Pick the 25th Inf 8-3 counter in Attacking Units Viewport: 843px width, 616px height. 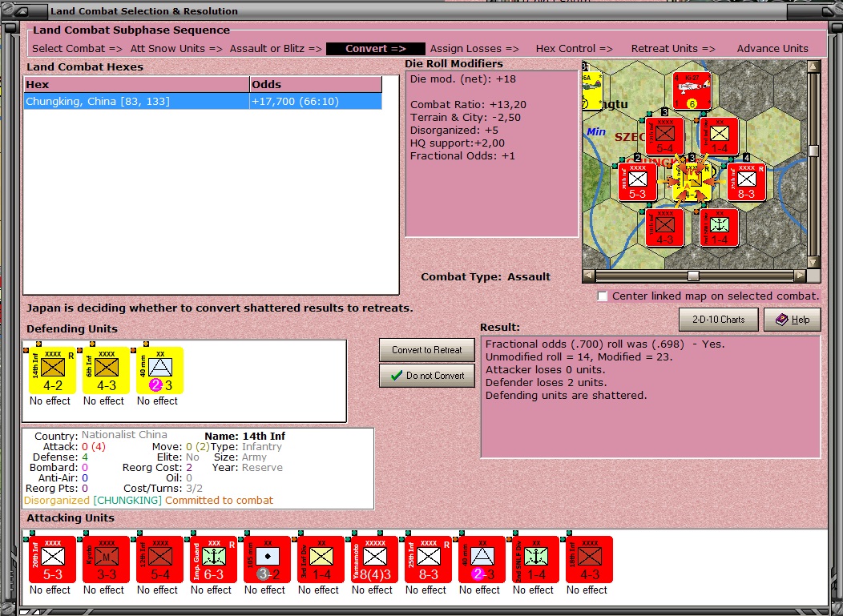tap(429, 559)
